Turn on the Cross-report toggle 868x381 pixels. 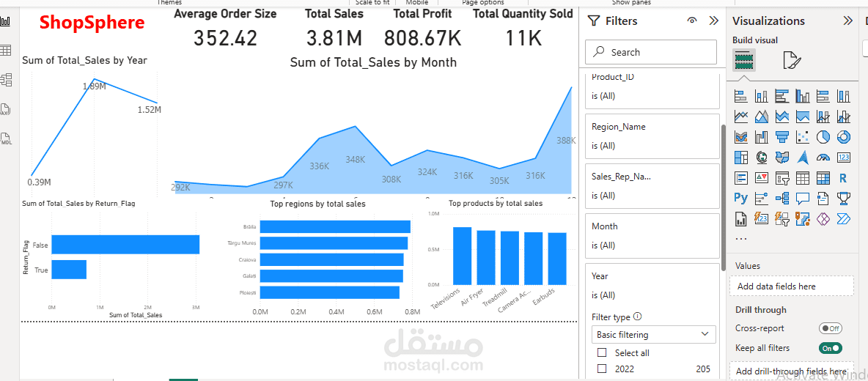831,328
